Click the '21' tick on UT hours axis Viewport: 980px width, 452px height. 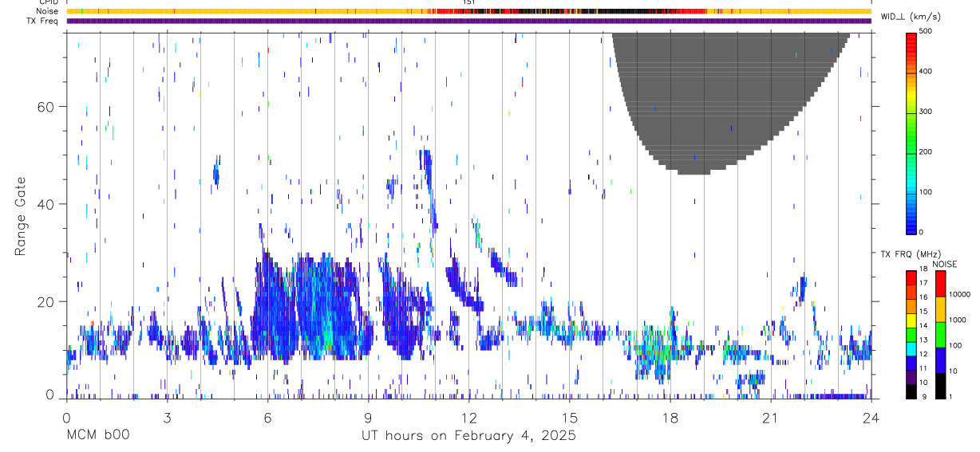[770, 418]
